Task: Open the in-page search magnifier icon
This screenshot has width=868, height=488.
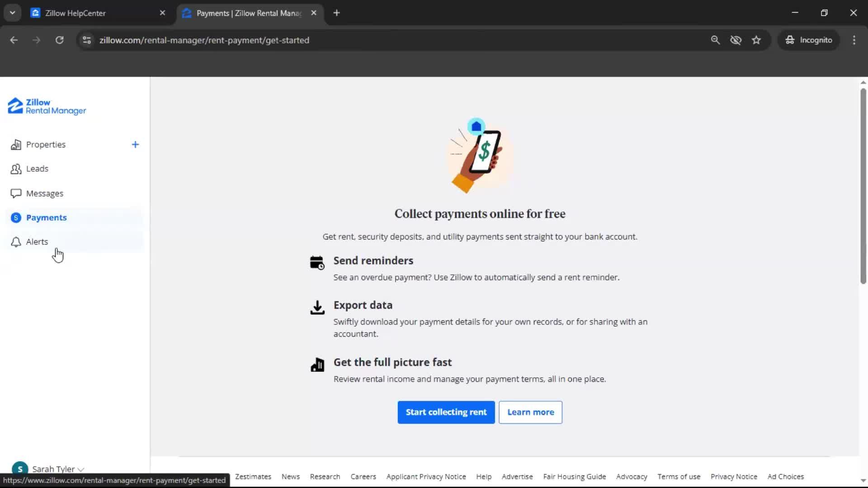Action: coord(716,40)
